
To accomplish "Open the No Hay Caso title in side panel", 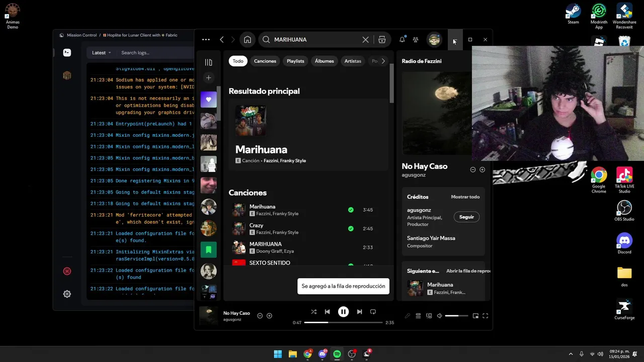I will click(x=424, y=166).
